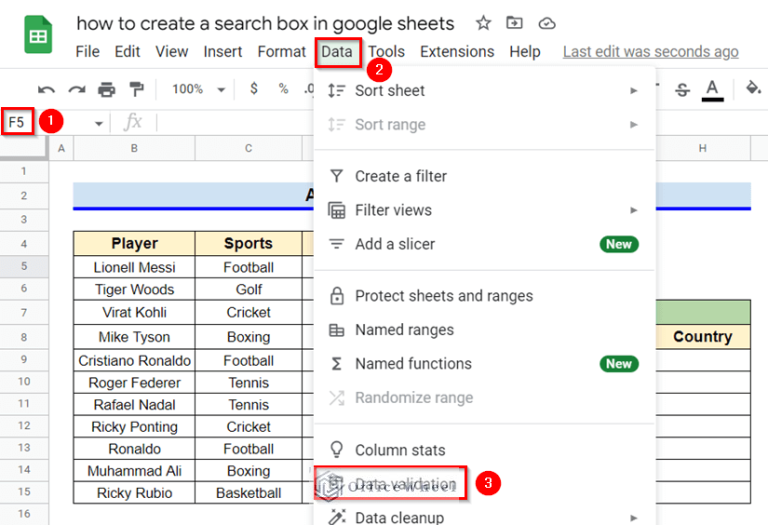Open the zoom 100% dropdown
The image size is (768, 525).
(x=198, y=89)
